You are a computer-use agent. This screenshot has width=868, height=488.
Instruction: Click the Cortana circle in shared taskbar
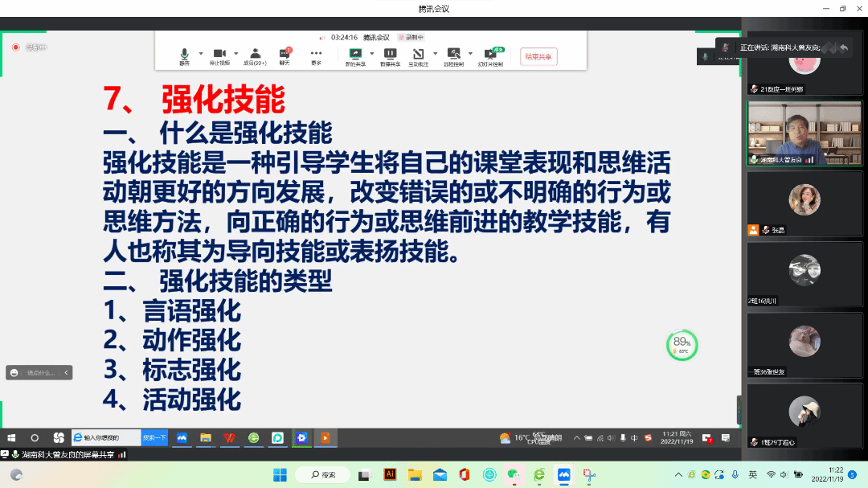coord(35,438)
